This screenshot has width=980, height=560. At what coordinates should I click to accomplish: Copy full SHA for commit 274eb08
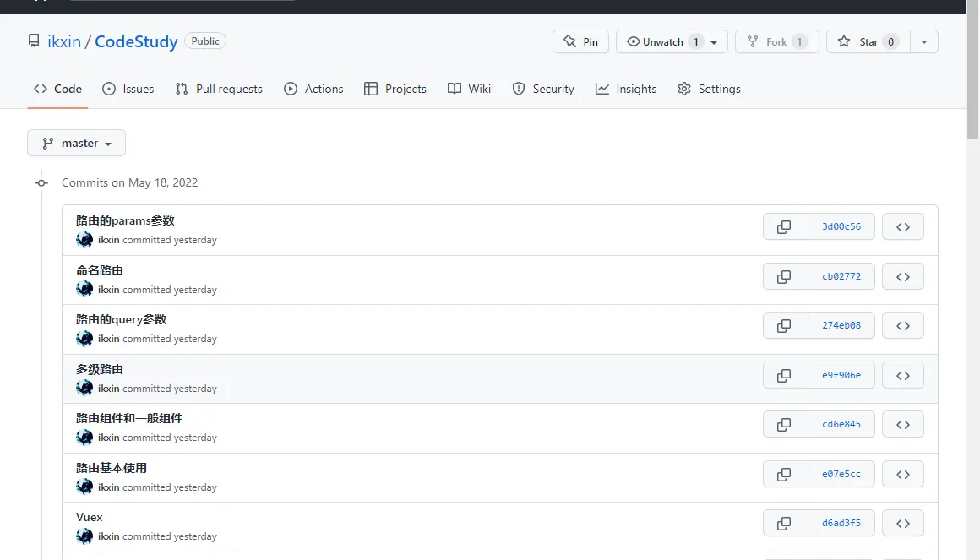click(x=785, y=326)
